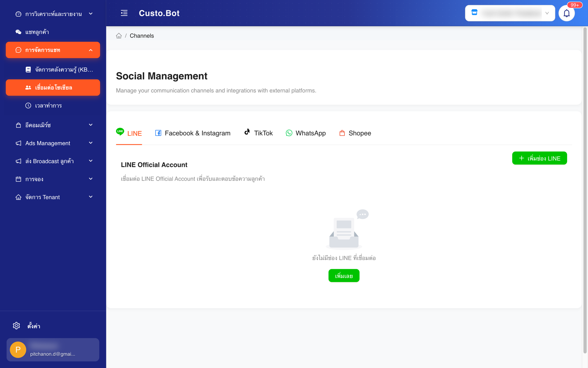Click the booking calendar icon
The width and height of the screenshot is (588, 368).
pos(18,179)
